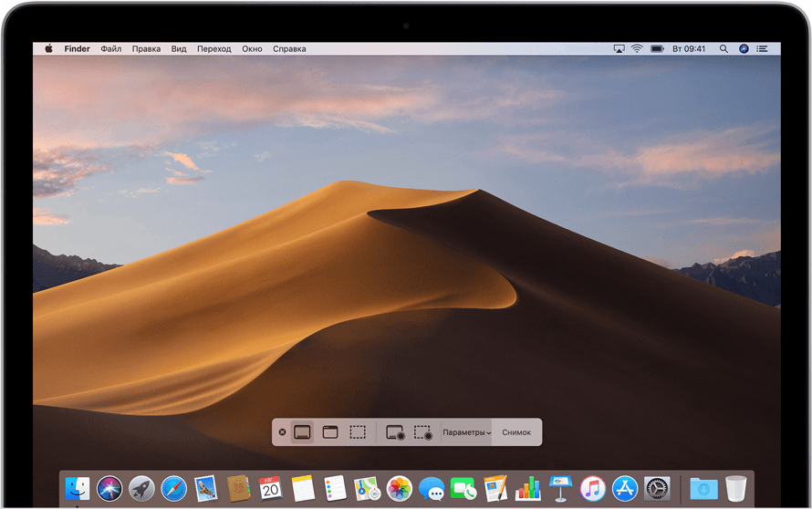Image resolution: width=812 pixels, height=509 pixels.
Task: Open Mail stamp icon in Dock
Action: pyautogui.click(x=206, y=488)
